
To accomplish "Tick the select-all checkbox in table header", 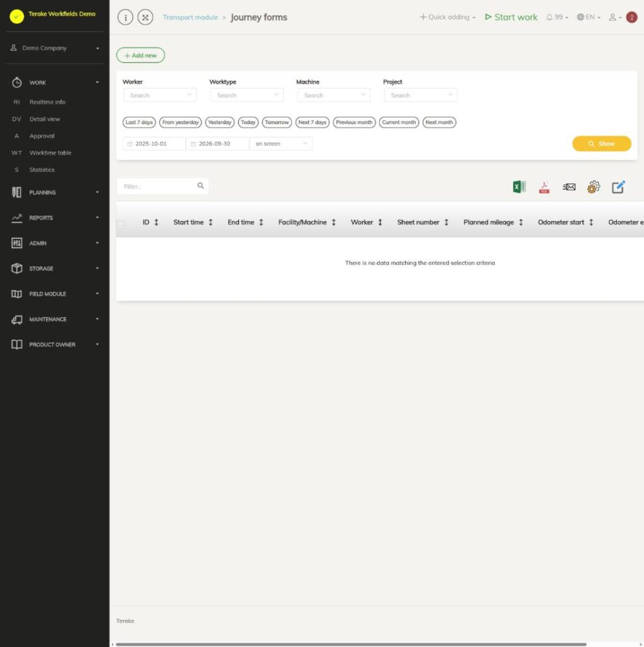I will pyautogui.click(x=121, y=224).
